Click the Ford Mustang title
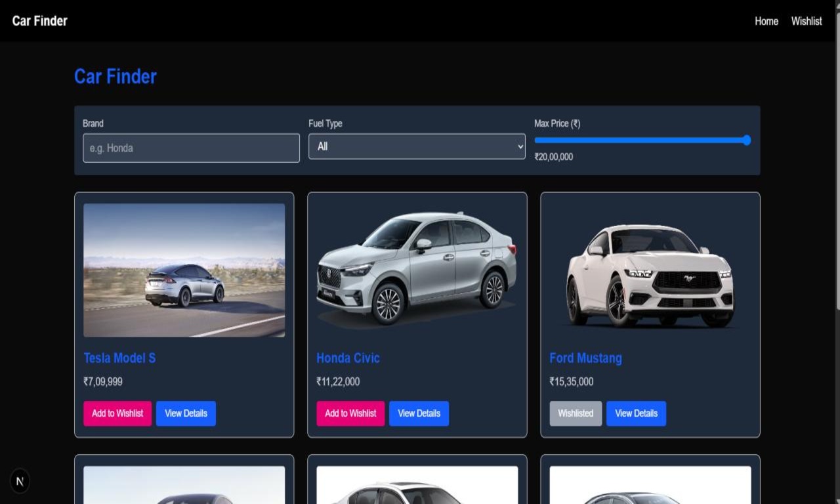840x504 pixels. coord(585,358)
